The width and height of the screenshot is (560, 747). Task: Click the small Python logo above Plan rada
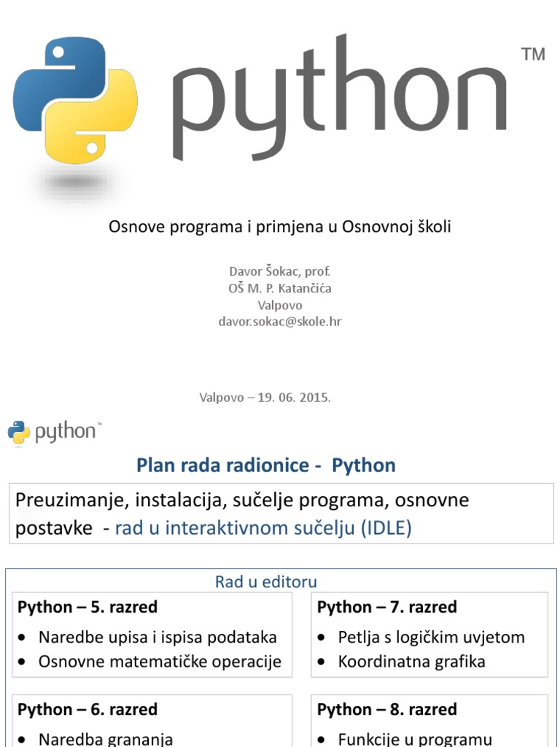tap(54, 432)
